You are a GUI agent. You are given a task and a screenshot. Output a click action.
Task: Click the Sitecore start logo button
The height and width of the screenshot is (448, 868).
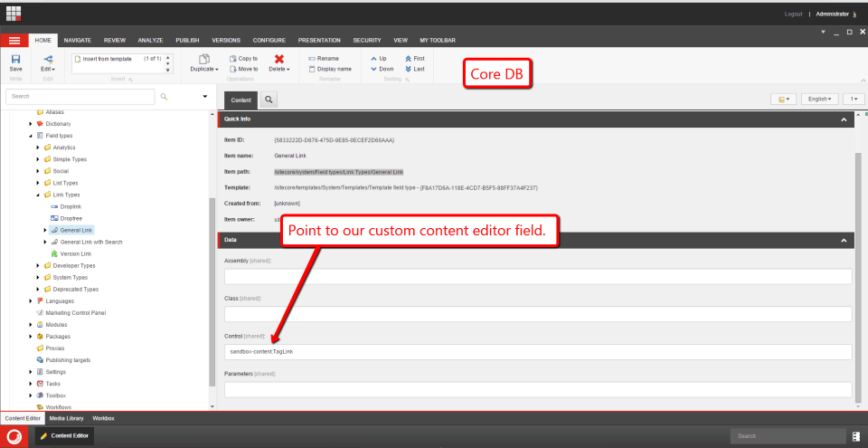(x=14, y=436)
